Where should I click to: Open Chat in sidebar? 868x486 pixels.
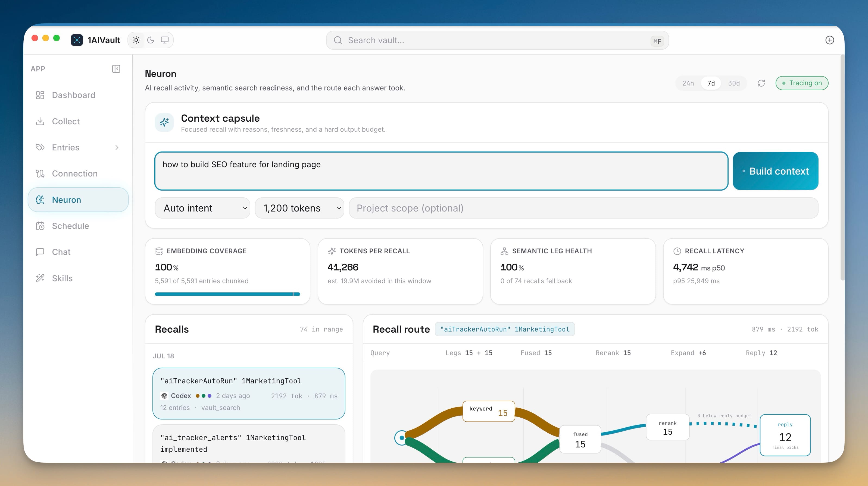point(78,252)
